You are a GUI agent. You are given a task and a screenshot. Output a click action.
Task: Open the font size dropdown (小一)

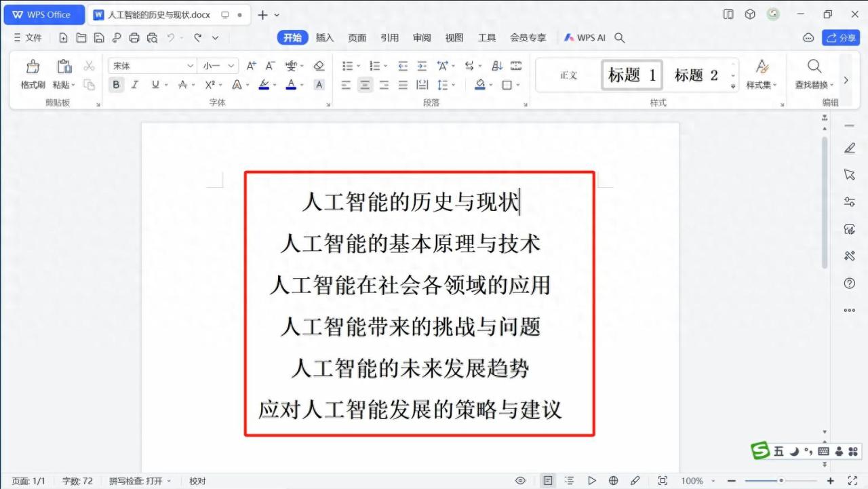click(x=232, y=66)
